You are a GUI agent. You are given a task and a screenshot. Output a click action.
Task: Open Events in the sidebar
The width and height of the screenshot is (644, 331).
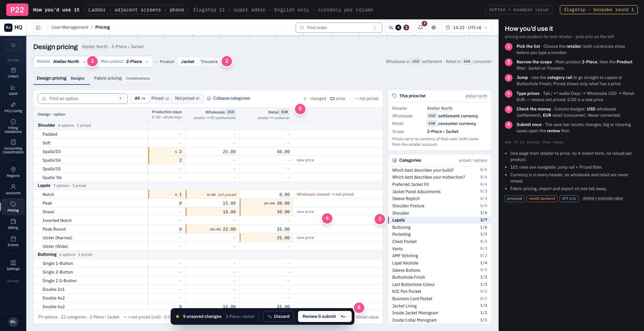(x=13, y=241)
